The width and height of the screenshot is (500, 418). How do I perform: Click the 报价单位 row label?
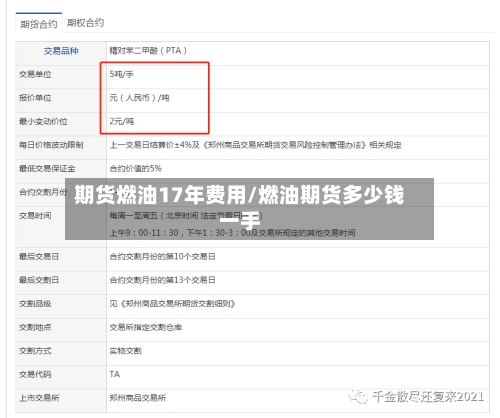coord(35,98)
